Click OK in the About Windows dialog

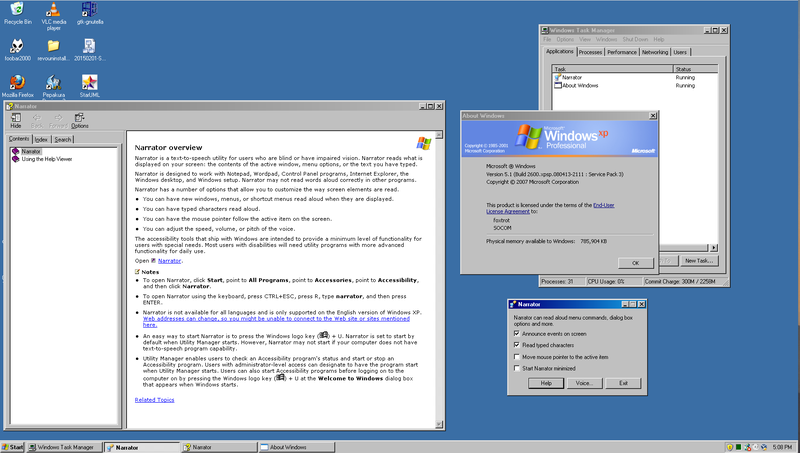635,263
